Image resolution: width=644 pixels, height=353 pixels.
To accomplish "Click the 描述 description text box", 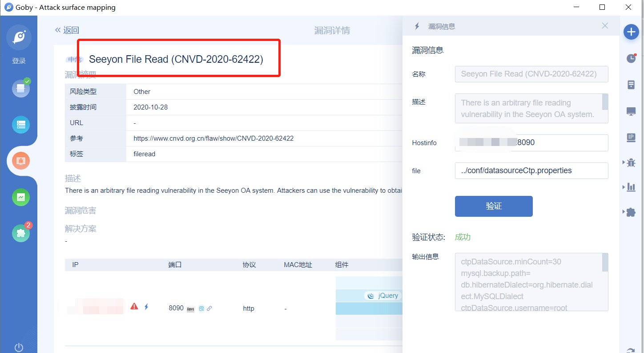I will point(531,108).
